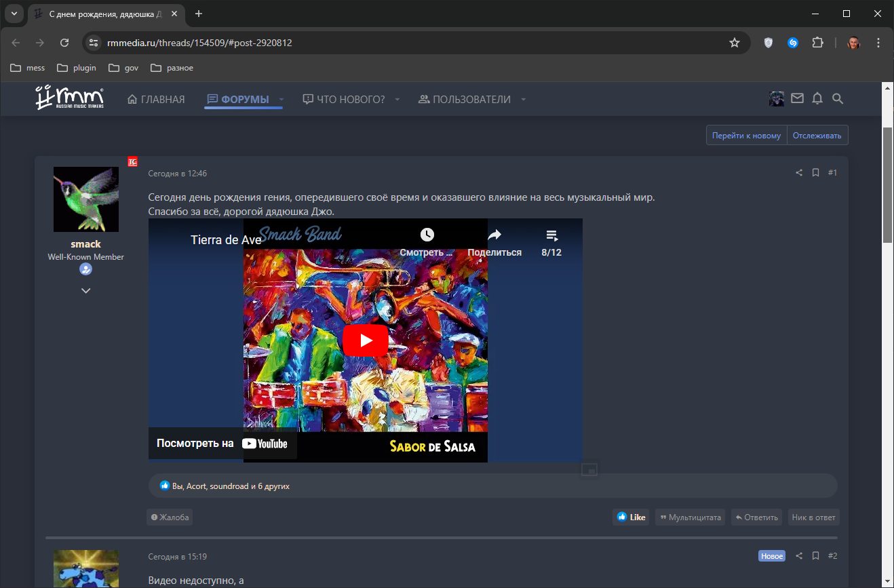Viewport: 894px width, 588px height.
Task: Open the YouTube playlist 8/12 icon
Action: pos(551,235)
